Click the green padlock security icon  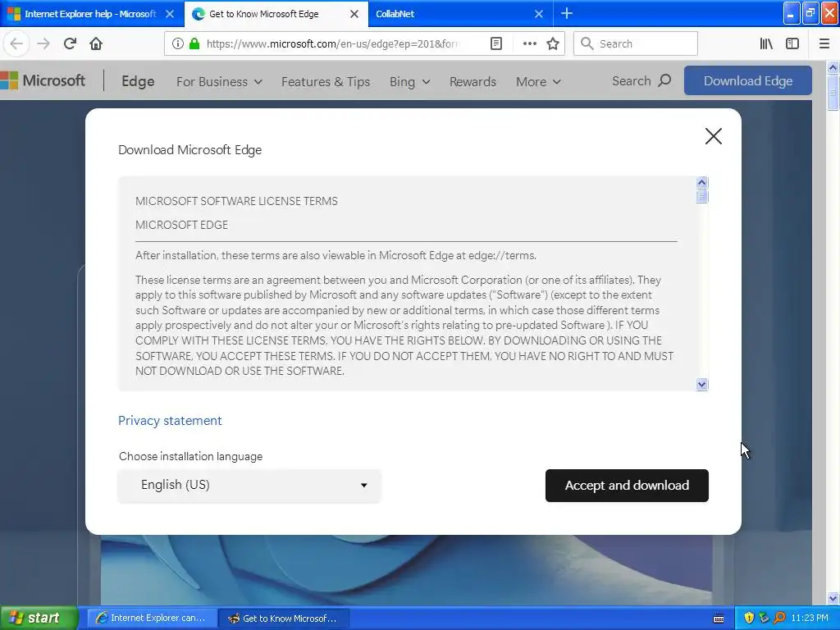pyautogui.click(x=194, y=43)
